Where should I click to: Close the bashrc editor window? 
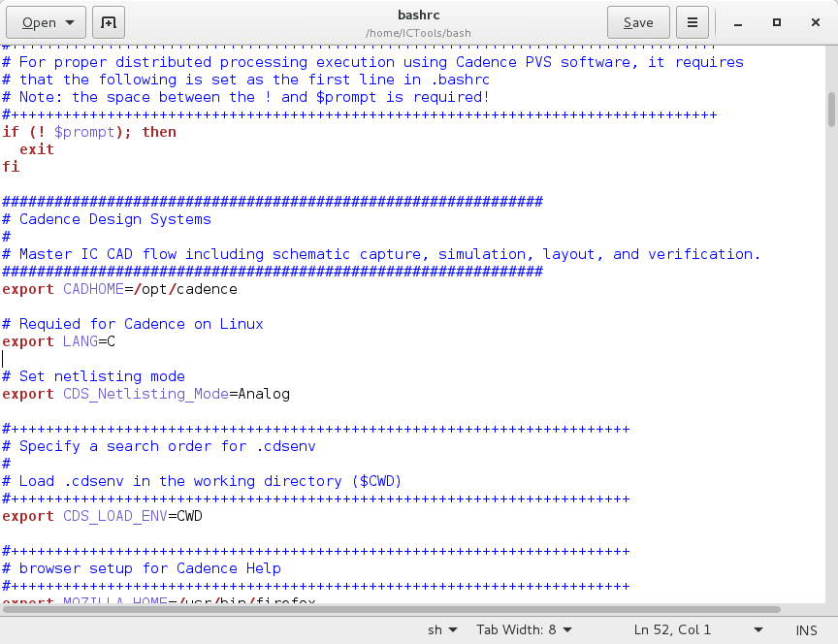pyautogui.click(x=816, y=22)
